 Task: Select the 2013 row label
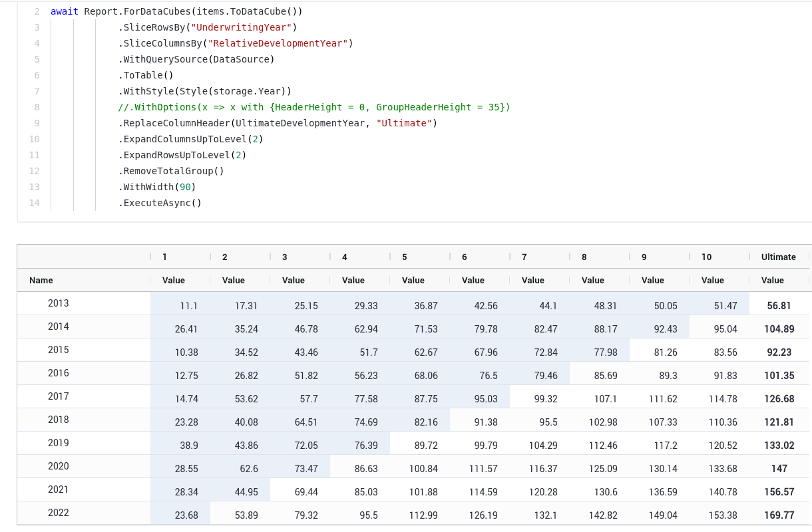(x=59, y=303)
